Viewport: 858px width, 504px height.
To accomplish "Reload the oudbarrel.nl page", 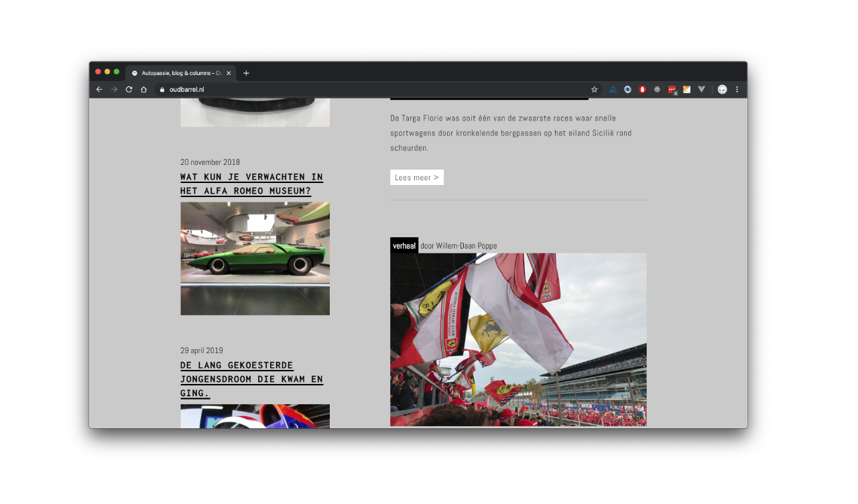I will 129,89.
